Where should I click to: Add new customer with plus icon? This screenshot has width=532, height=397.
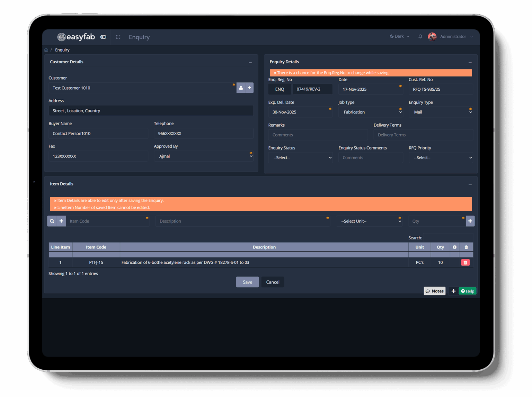click(249, 88)
